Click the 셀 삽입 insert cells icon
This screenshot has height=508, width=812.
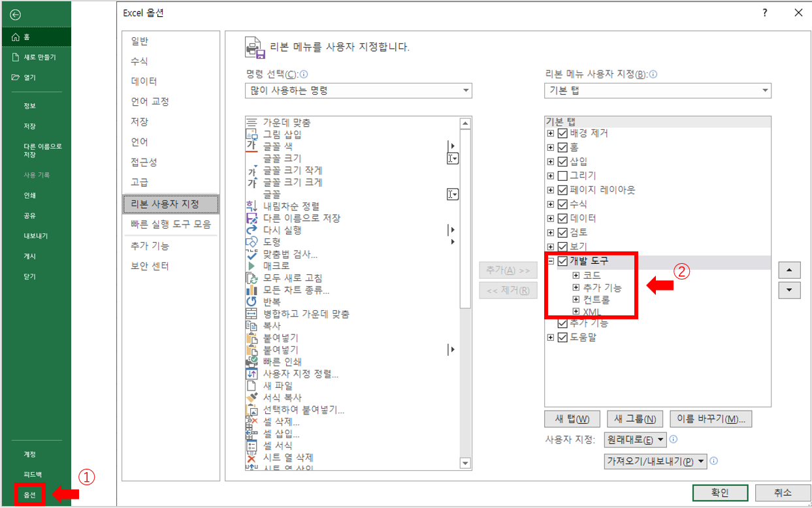(252, 434)
